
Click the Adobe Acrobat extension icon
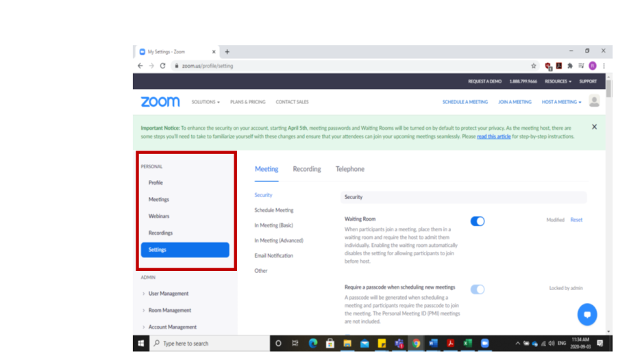[x=559, y=66]
